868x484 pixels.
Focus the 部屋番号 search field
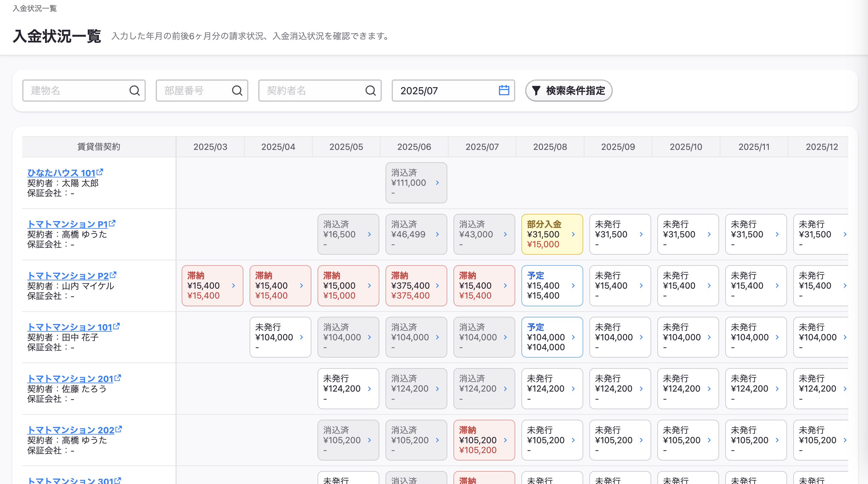[202, 90]
